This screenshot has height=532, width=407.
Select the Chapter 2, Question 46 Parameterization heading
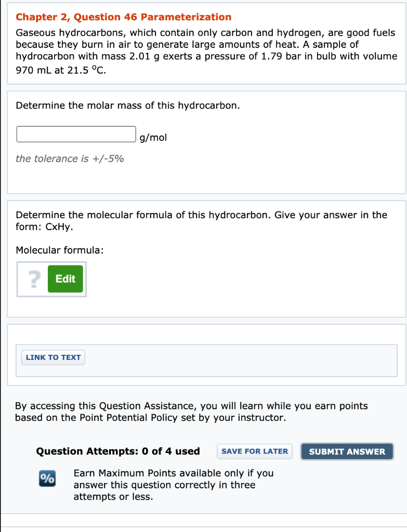[124, 17]
